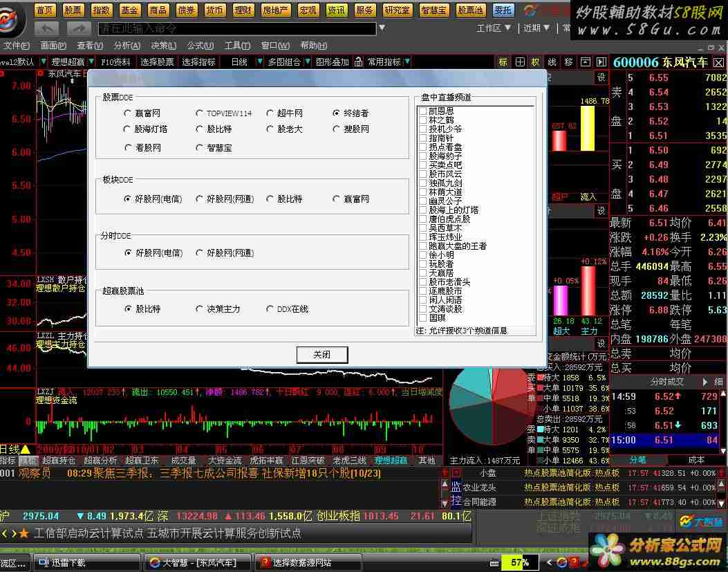Open dropdown arrow beside 日线 period
The image size is (728, 572).
point(259,62)
